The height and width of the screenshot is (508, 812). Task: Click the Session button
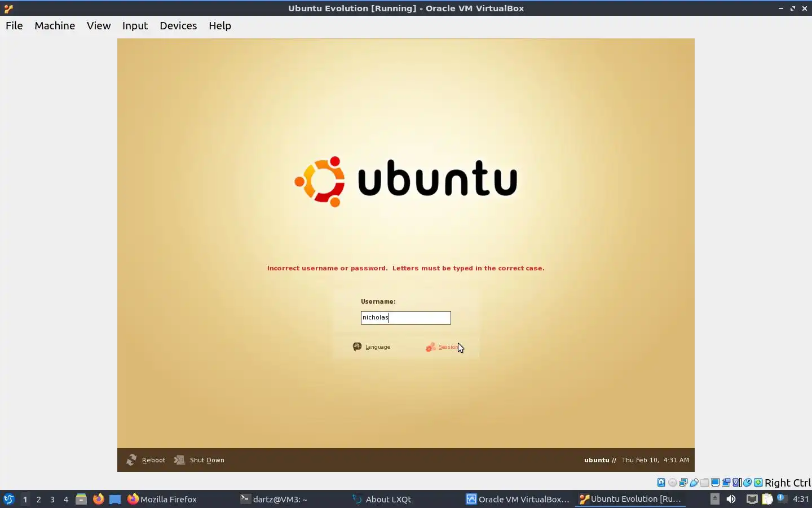click(442, 347)
